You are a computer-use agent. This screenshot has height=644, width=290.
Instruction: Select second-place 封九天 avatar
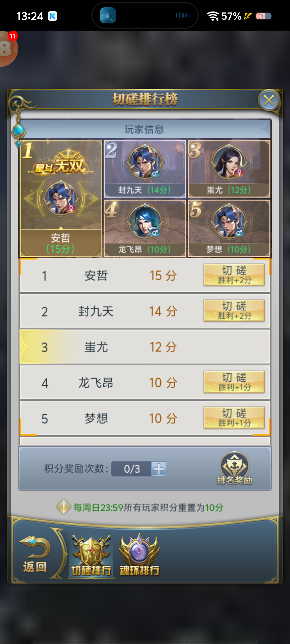(x=145, y=169)
